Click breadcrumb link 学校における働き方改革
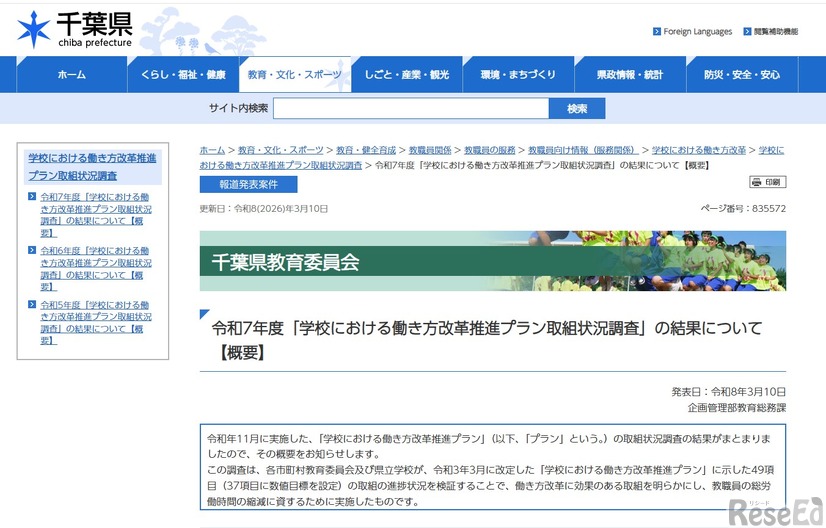826x528 pixels. coord(699,150)
